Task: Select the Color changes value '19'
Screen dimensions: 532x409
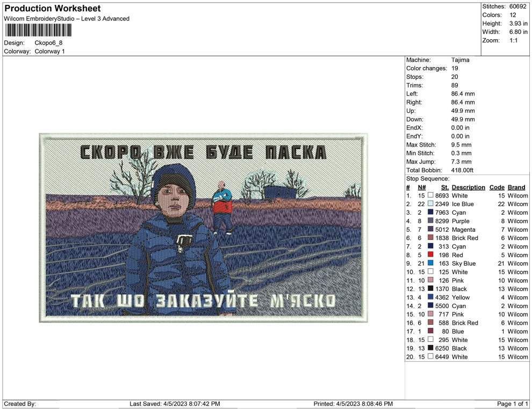Action: point(455,69)
